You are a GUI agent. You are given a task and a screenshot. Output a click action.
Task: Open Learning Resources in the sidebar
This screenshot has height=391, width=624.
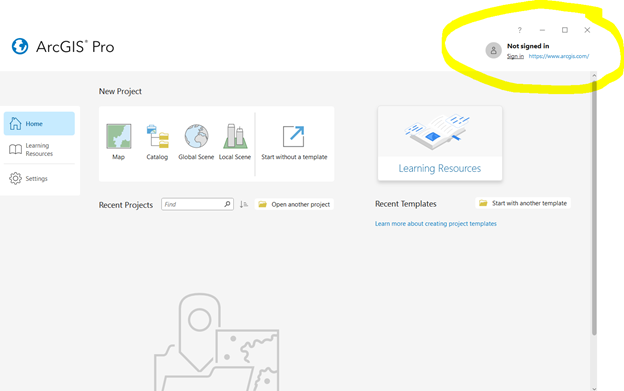click(39, 150)
